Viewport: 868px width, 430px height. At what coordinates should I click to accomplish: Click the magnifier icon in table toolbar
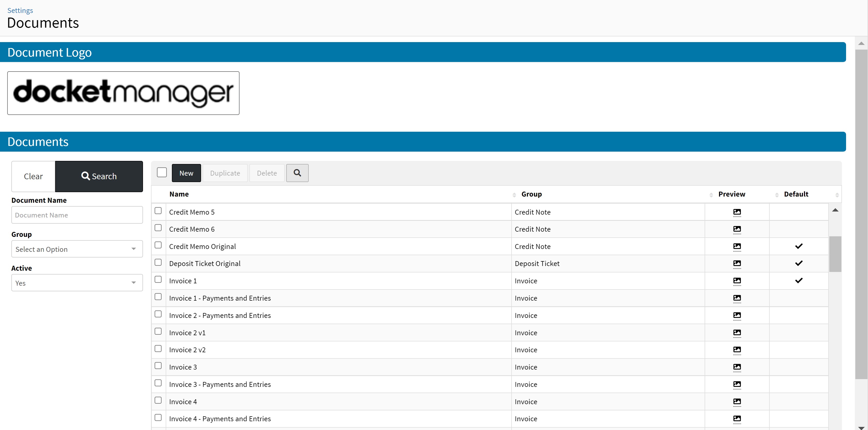click(297, 173)
